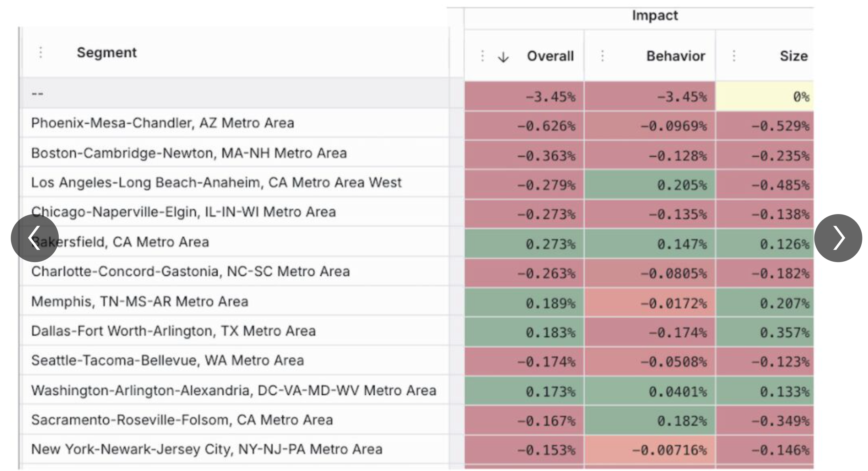Open the Segment column drag handle menu
The image size is (868, 471).
click(41, 52)
